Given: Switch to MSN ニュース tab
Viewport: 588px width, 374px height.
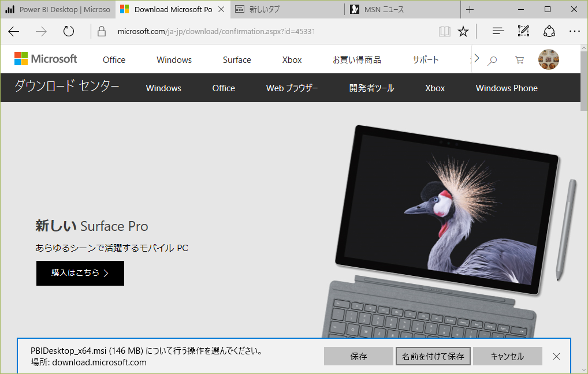Looking at the screenshot, I should pos(403,9).
